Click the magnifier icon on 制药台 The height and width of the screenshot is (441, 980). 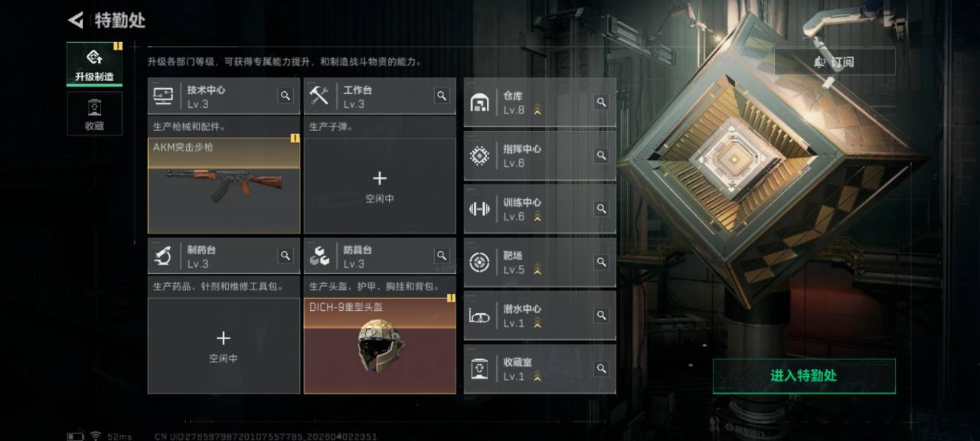(x=286, y=256)
